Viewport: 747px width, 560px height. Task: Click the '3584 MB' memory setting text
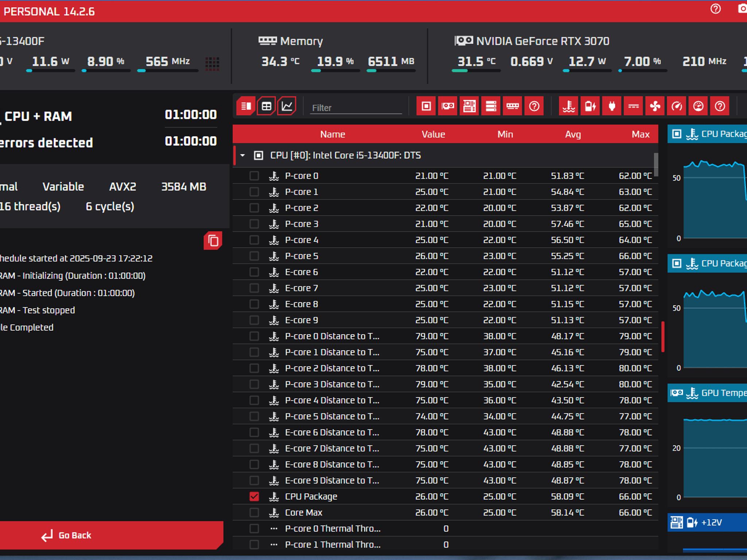pyautogui.click(x=184, y=187)
